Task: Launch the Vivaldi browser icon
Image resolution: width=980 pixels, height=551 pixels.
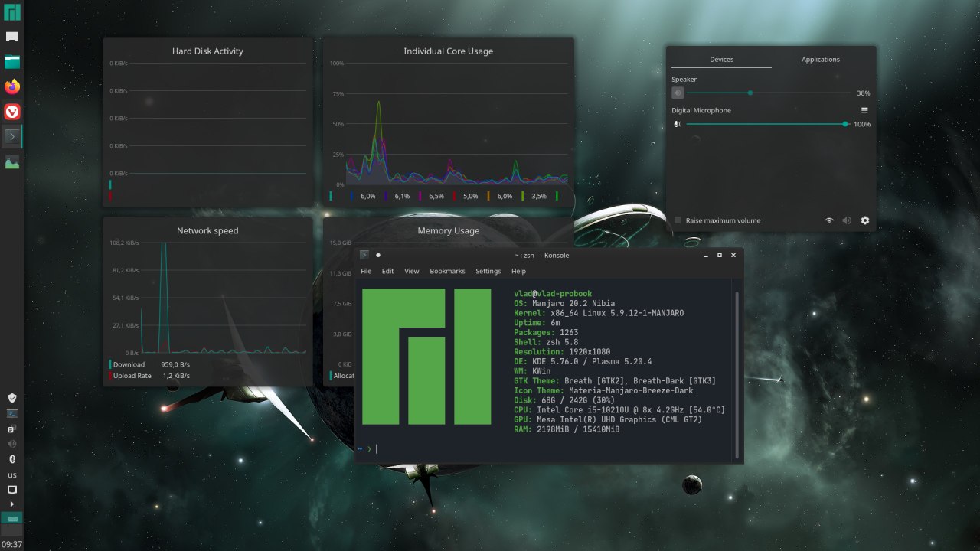Action: point(12,112)
